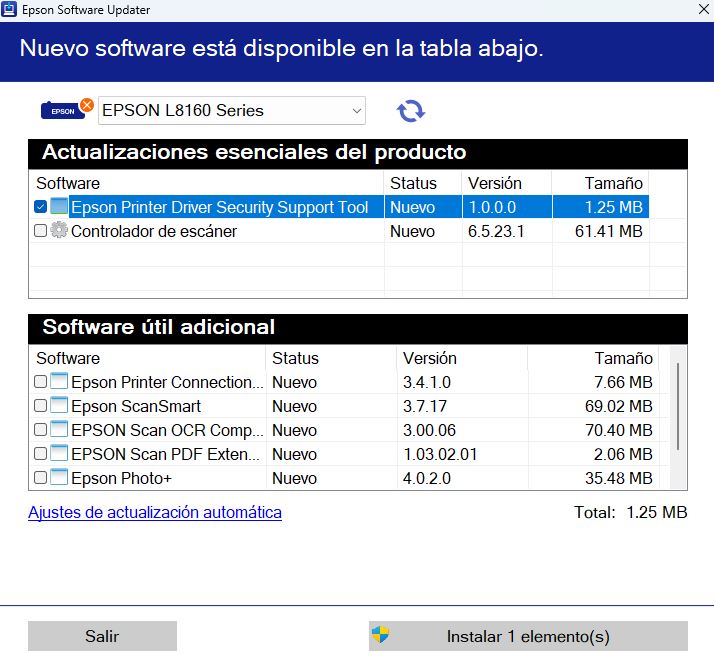Click version cell '3.00.06'
This screenshot has width=714, height=665.
click(x=429, y=430)
